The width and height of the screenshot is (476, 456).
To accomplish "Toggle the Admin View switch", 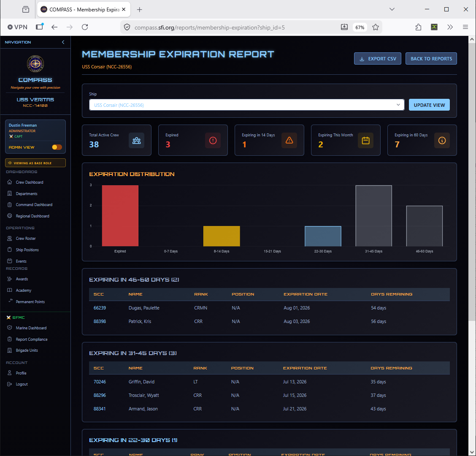I will (57, 147).
